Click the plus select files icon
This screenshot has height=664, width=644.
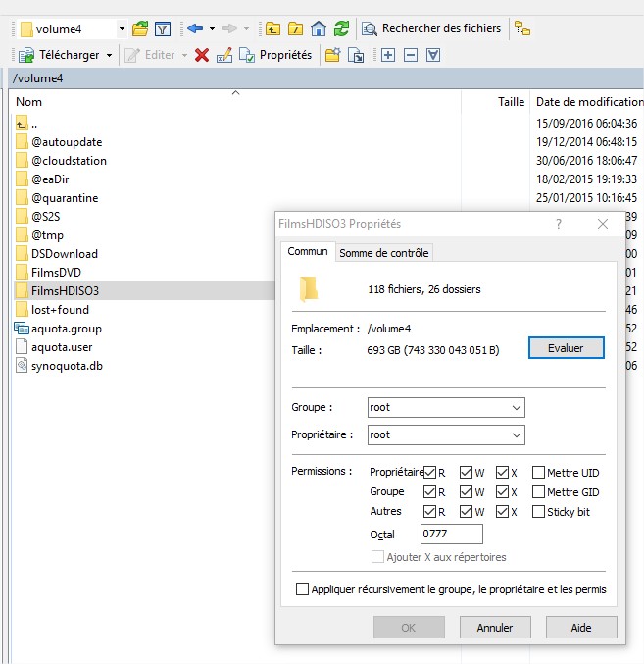pos(388,55)
